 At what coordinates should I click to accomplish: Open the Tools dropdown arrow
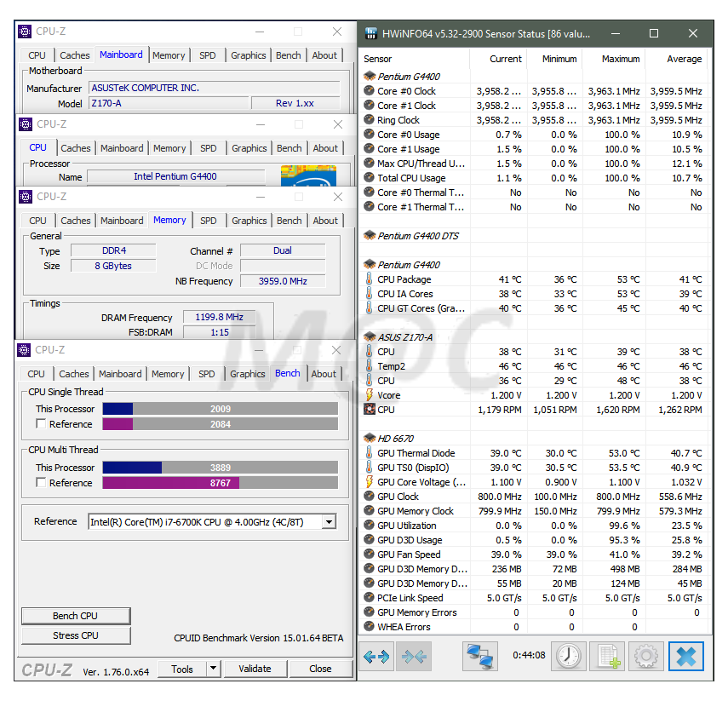pos(213,669)
